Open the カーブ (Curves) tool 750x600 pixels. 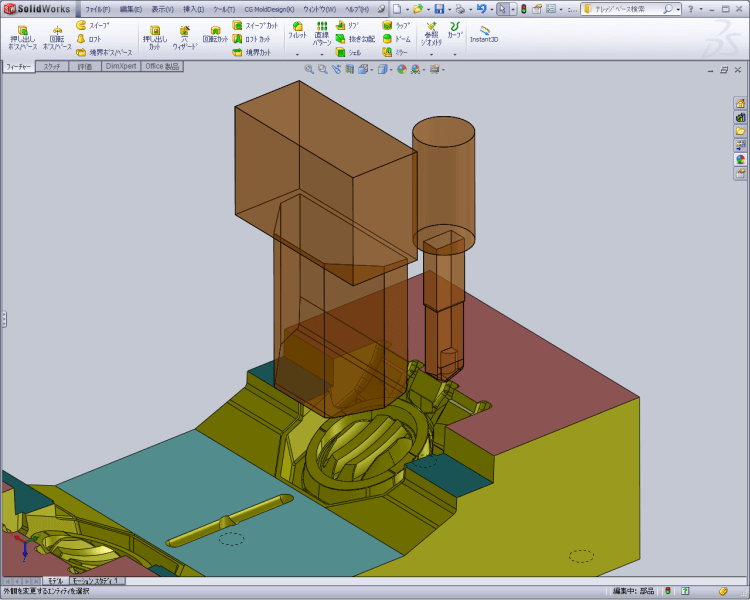point(455,30)
